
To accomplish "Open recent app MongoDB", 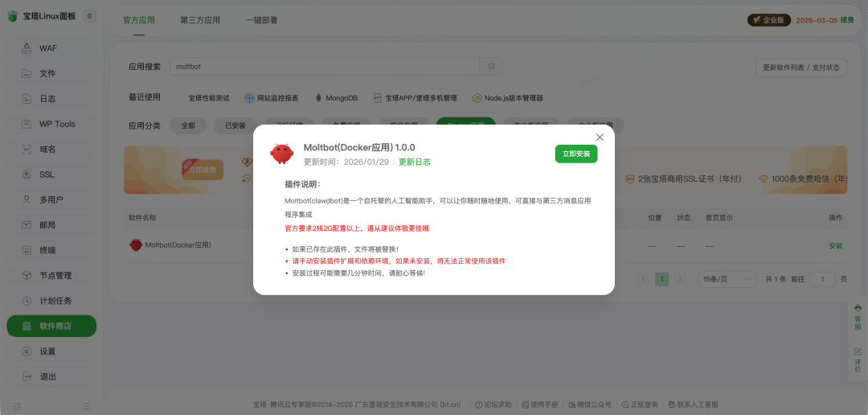I will coord(337,98).
